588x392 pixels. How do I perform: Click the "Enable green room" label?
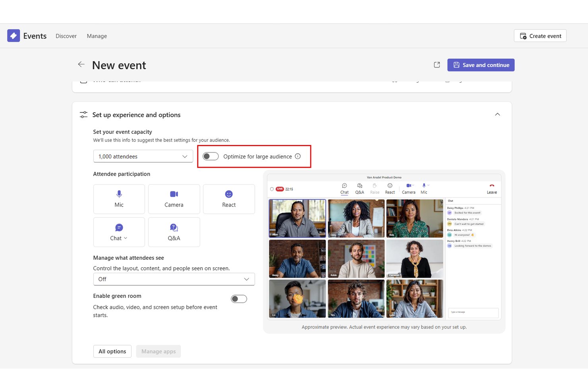(117, 296)
